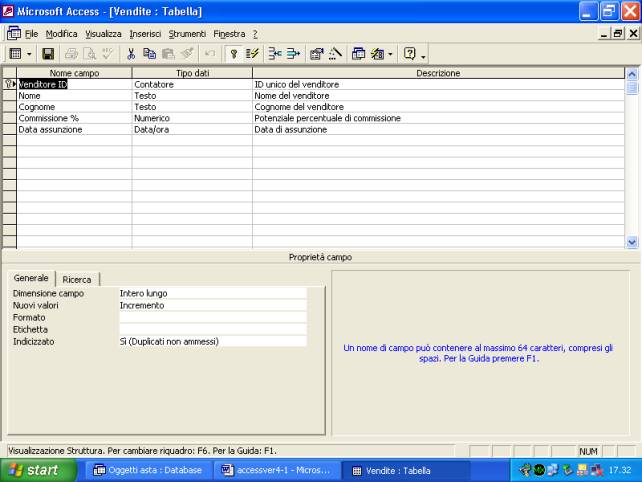Click the Access table icon left of File
Image resolution: width=642 pixels, height=482 pixels.
(x=14, y=33)
